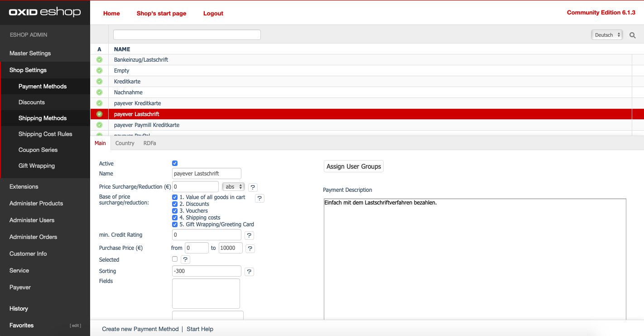Open help for Price Surcharge/Reduction field
Viewport: 644px width, 336px height.
click(x=253, y=187)
